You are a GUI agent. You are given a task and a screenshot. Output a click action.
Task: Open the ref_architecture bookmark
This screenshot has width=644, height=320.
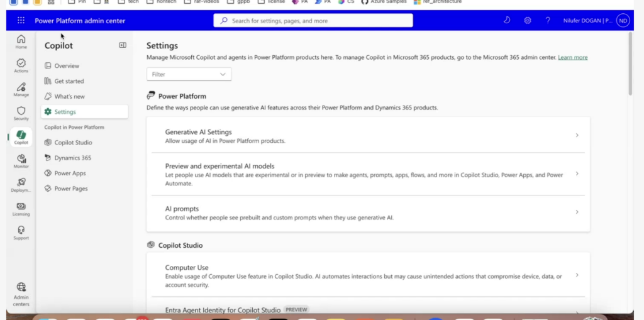pos(438,2)
